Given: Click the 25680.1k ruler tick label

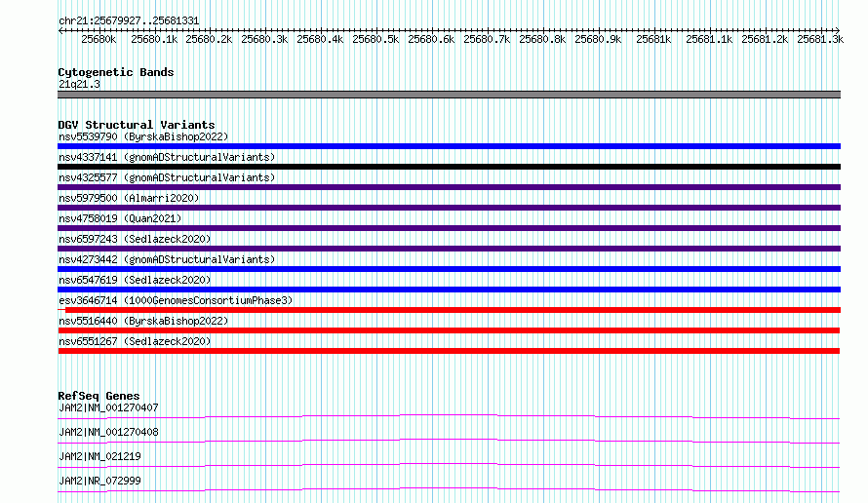Looking at the screenshot, I should [x=154, y=39].
